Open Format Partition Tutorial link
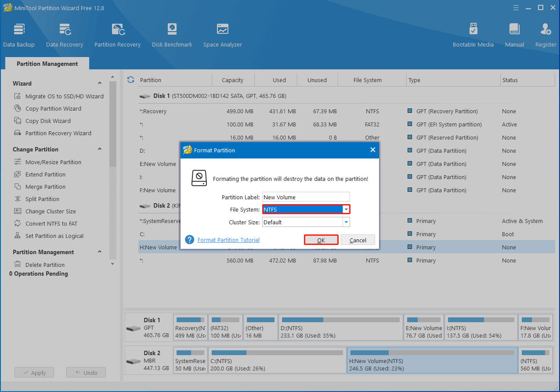The image size is (560, 392). point(228,240)
